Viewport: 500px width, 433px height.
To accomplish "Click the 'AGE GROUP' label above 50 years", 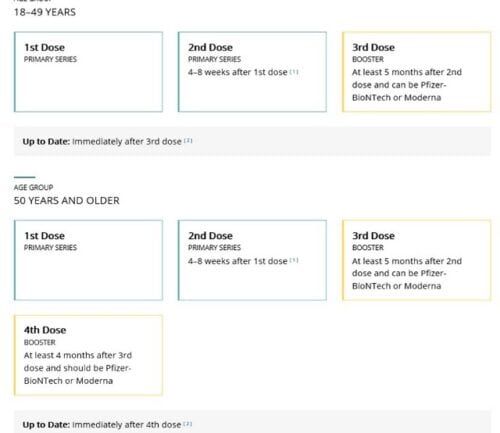I will pyautogui.click(x=33, y=187).
